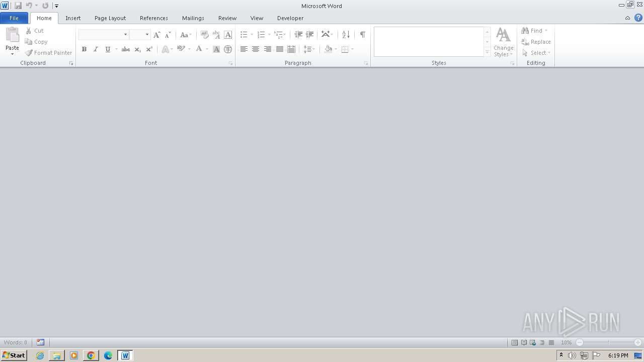
Task: Open the Word Help question mark
Action: pos(638,18)
